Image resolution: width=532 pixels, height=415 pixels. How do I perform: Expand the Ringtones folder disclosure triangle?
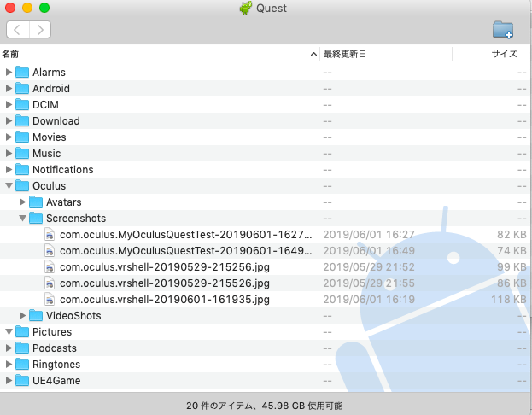point(9,365)
